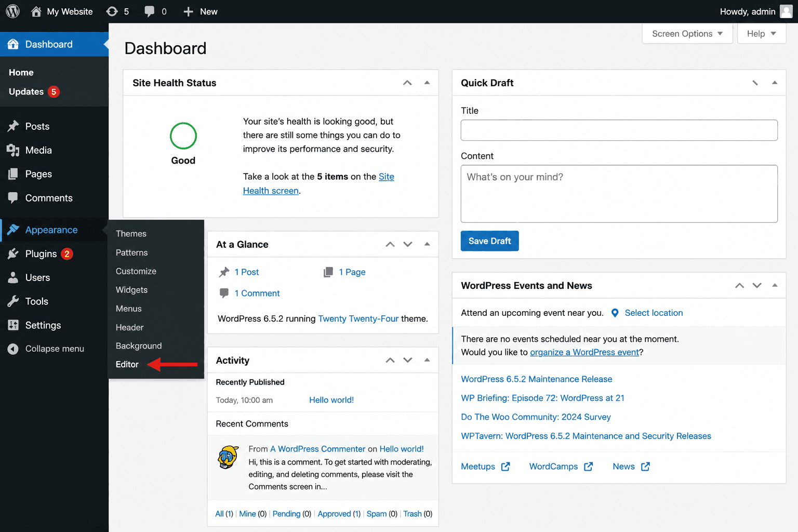The width and height of the screenshot is (798, 532).
Task: Open My Website home icon link
Action: [x=36, y=11]
